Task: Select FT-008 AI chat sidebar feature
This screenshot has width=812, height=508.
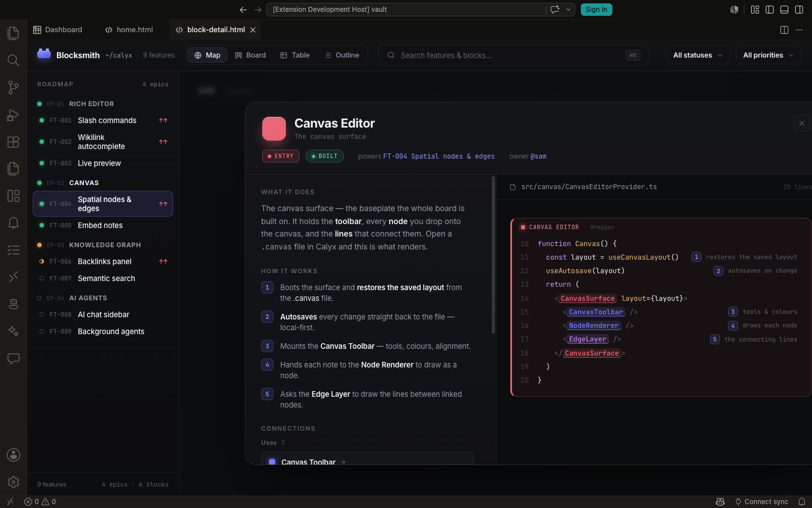Action: pos(103,314)
